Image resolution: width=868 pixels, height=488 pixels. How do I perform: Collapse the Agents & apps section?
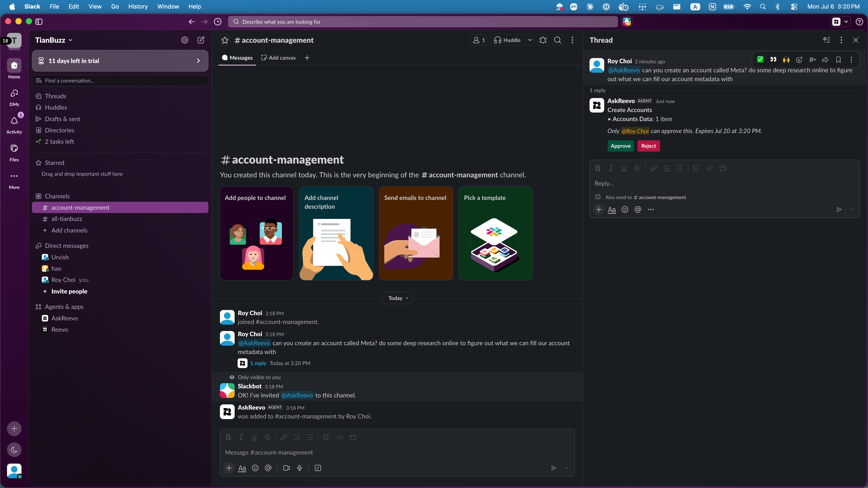click(x=64, y=307)
